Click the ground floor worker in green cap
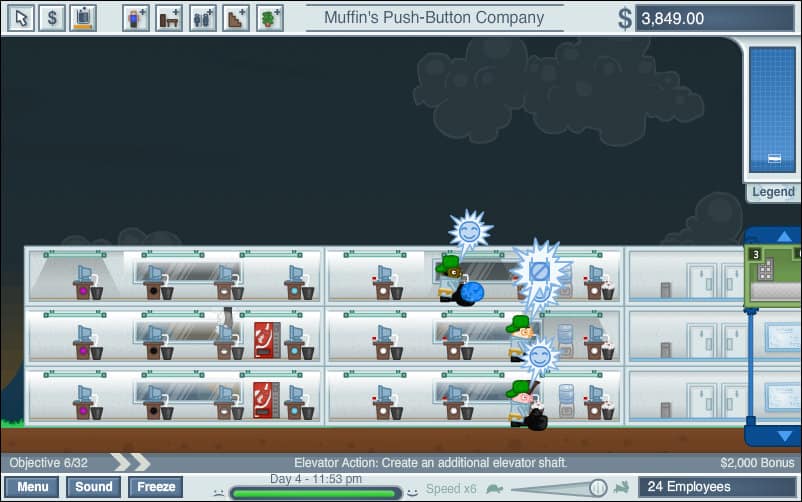802x502 pixels. tap(524, 404)
